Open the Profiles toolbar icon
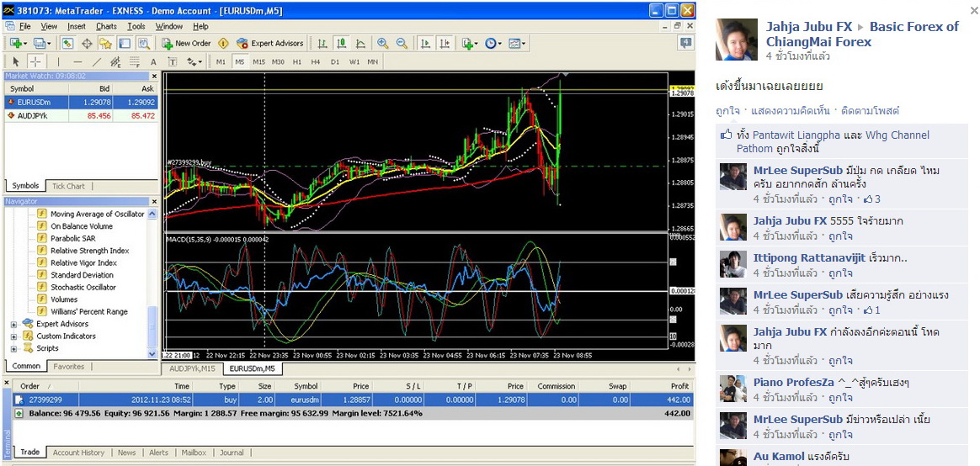Image resolution: width=980 pixels, height=466 pixels. click(x=41, y=43)
